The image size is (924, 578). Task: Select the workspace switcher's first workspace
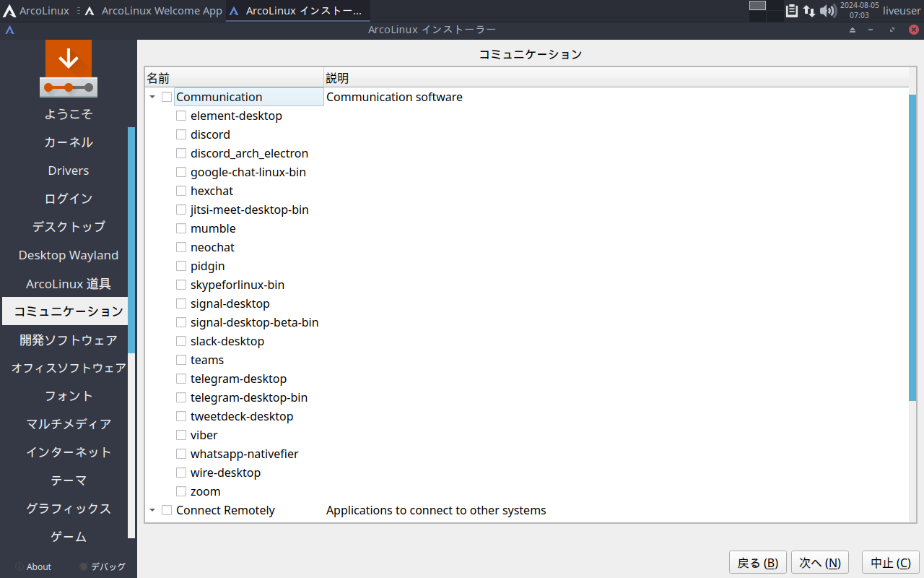click(757, 6)
